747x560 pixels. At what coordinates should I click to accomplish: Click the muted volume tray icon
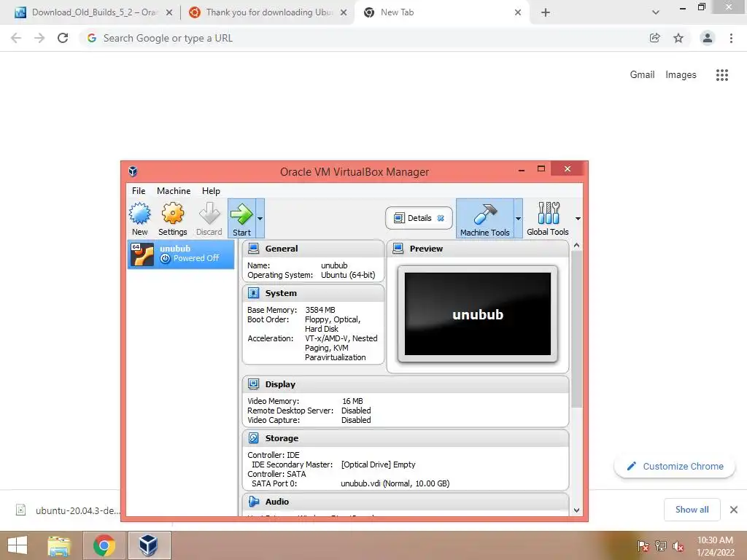click(x=678, y=546)
